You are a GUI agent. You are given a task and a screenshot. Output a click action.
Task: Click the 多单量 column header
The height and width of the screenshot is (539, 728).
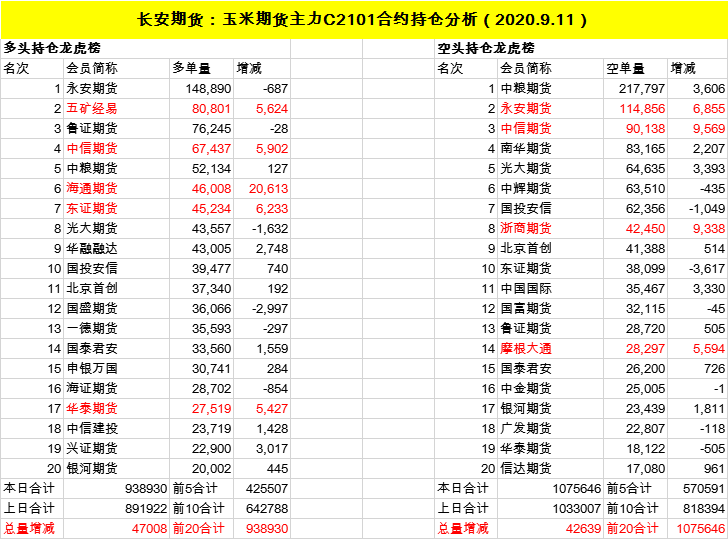click(202, 68)
